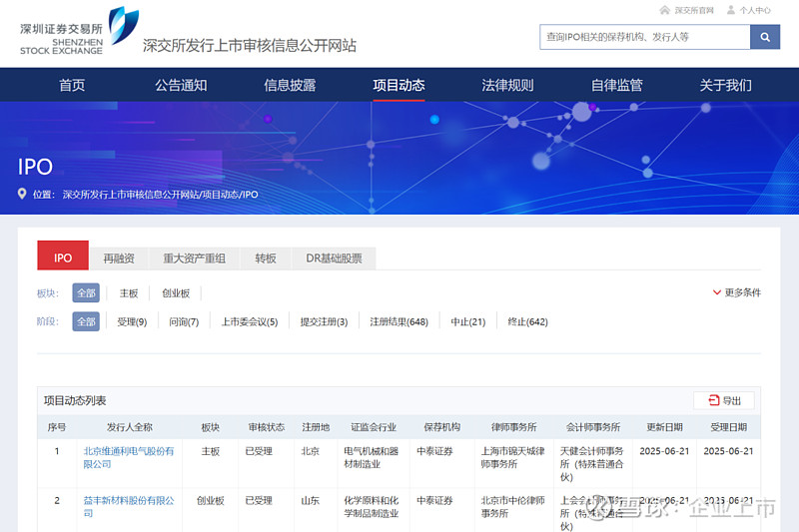The image size is (799, 532).
Task: Switch to the 转板 tab
Action: point(266,259)
